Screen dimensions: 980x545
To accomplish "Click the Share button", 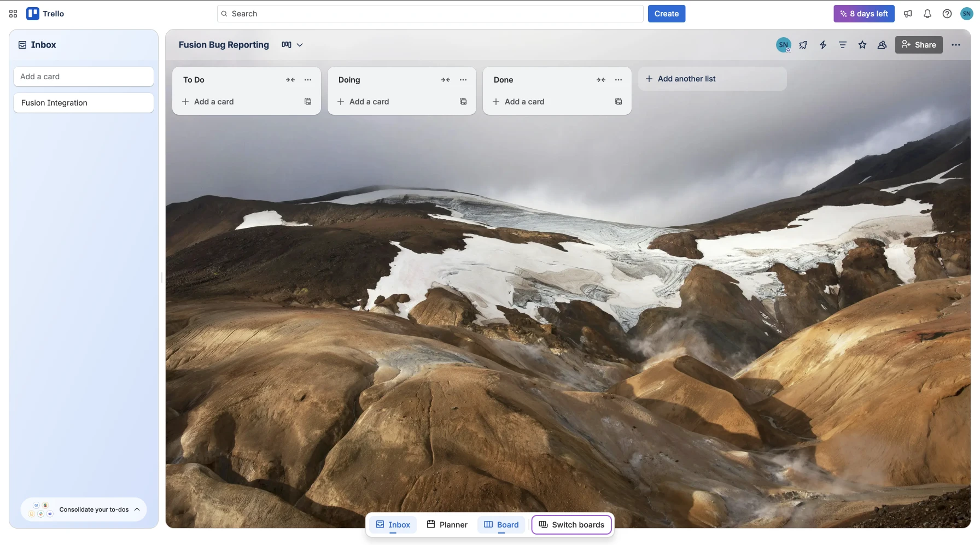I will 918,45.
